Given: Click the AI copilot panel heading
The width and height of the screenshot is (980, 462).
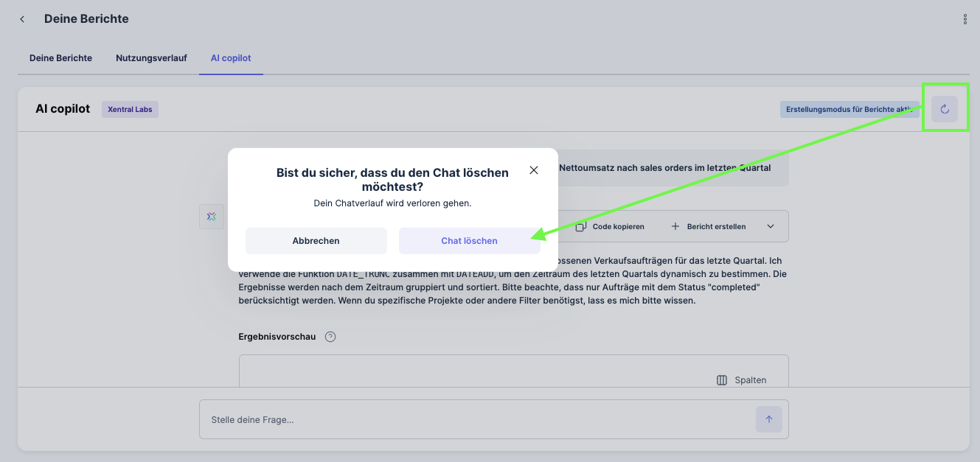Looking at the screenshot, I should tap(63, 109).
